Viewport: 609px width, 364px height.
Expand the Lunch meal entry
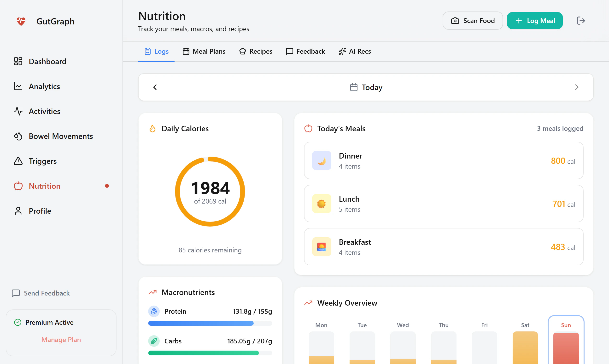coord(443,204)
